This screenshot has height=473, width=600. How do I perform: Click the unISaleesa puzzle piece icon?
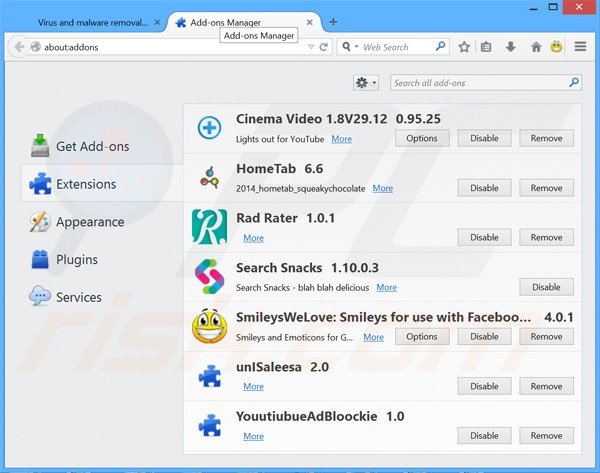[210, 376]
